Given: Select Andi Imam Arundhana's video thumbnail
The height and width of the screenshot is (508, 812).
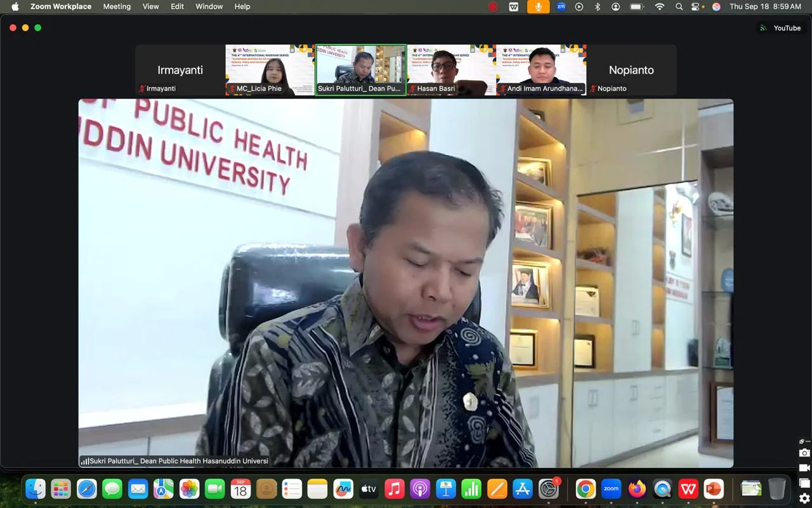Looking at the screenshot, I should (x=541, y=70).
